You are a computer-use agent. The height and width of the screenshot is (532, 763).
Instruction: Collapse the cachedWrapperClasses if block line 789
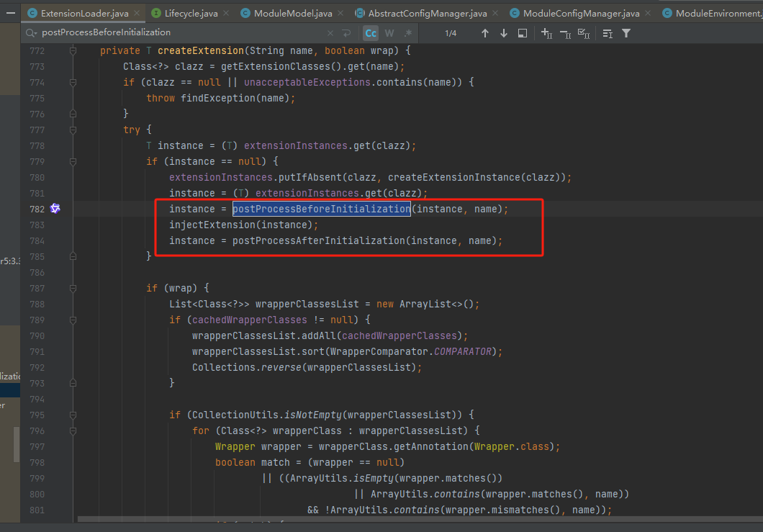(73, 320)
